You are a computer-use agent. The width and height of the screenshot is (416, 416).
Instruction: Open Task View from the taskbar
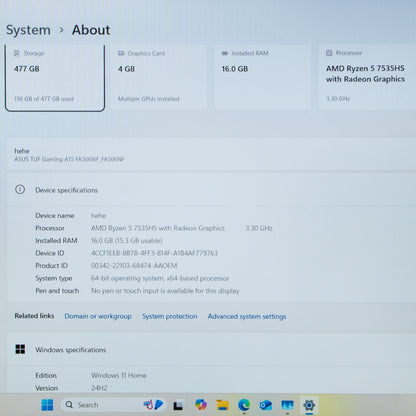click(178, 405)
